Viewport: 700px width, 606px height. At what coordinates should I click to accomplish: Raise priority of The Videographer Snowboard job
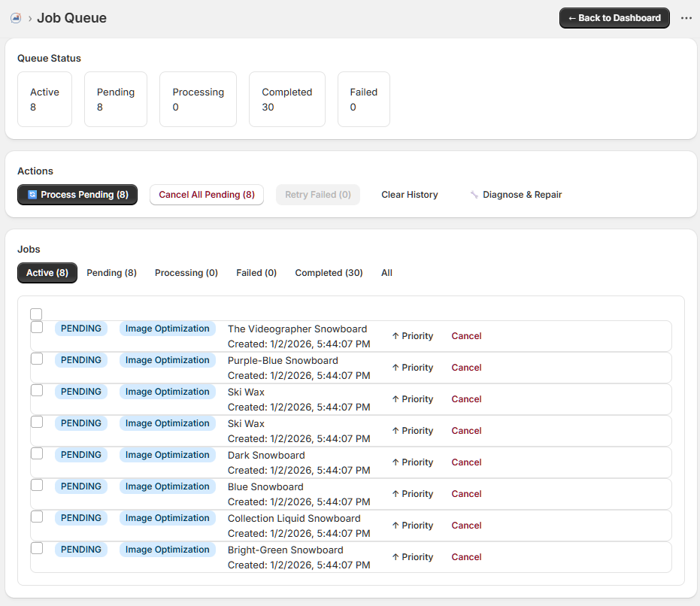(x=413, y=336)
